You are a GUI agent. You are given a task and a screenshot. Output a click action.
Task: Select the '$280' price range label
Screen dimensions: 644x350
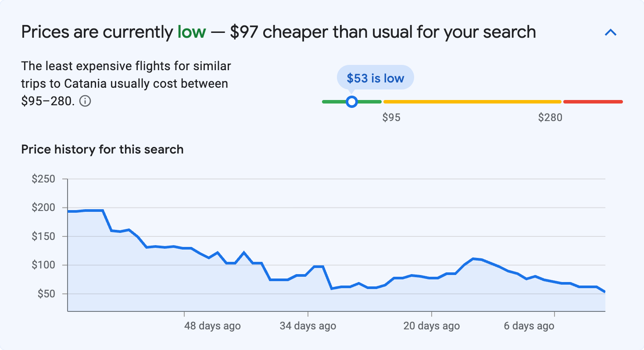(551, 117)
